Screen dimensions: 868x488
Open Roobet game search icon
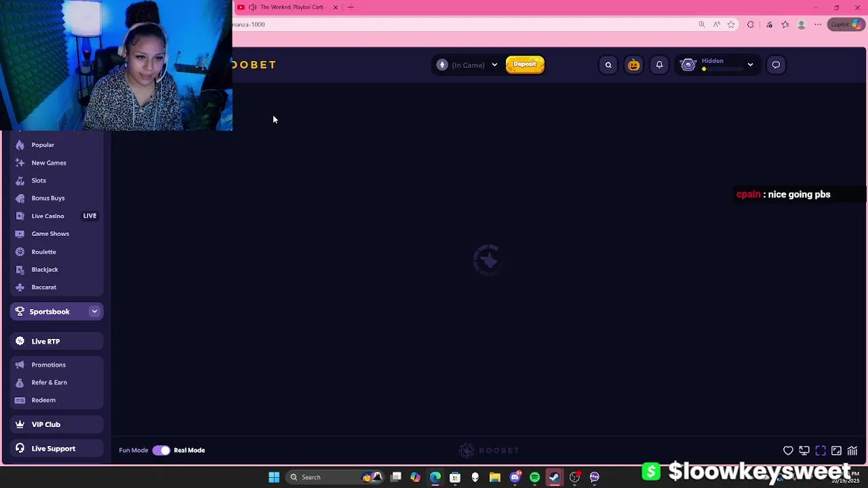coord(608,65)
